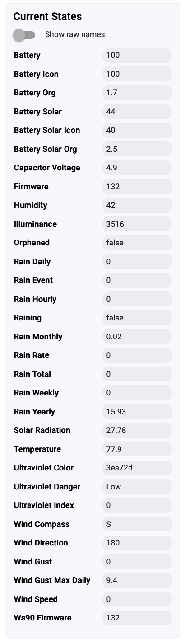
Task: Click the Battery value field showing 100
Action: click(137, 55)
